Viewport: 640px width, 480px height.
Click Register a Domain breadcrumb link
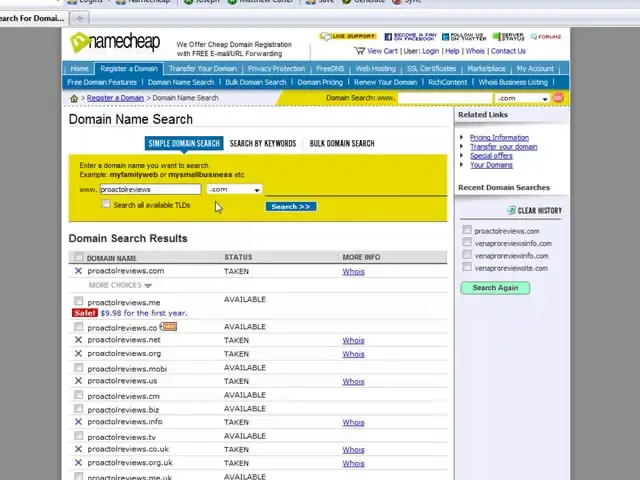click(116, 98)
